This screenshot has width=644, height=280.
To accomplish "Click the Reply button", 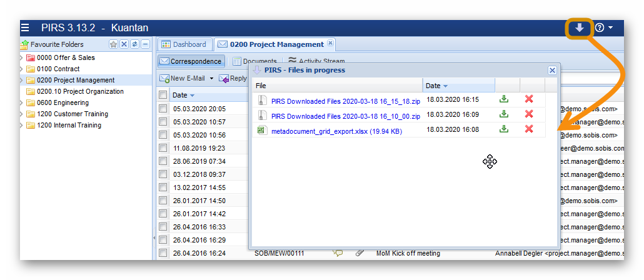I will (x=233, y=78).
